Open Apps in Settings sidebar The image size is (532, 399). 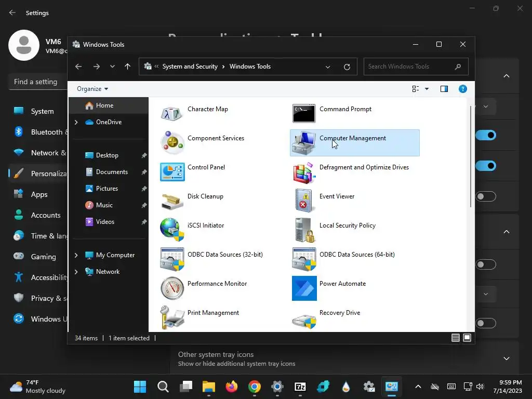coord(38,194)
